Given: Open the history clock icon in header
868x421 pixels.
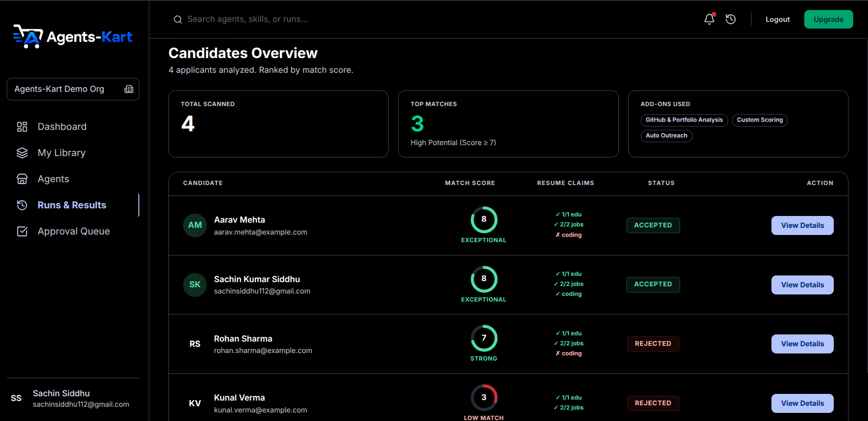Looking at the screenshot, I should pyautogui.click(x=731, y=19).
